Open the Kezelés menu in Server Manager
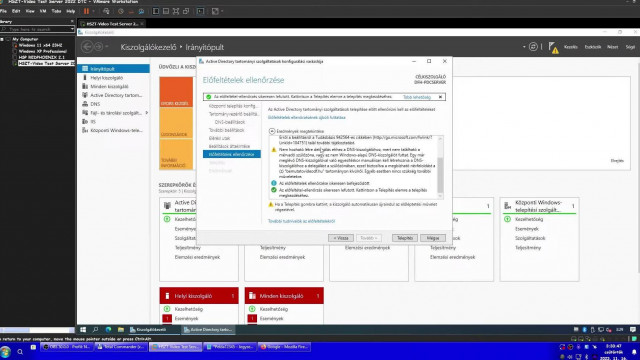The image size is (640, 360). coord(570,47)
